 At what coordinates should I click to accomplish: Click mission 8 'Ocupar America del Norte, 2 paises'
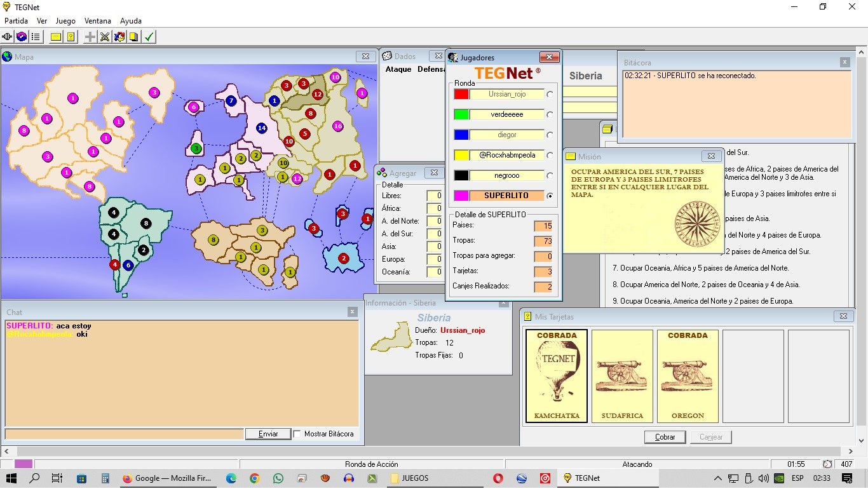pyautogui.click(x=705, y=285)
